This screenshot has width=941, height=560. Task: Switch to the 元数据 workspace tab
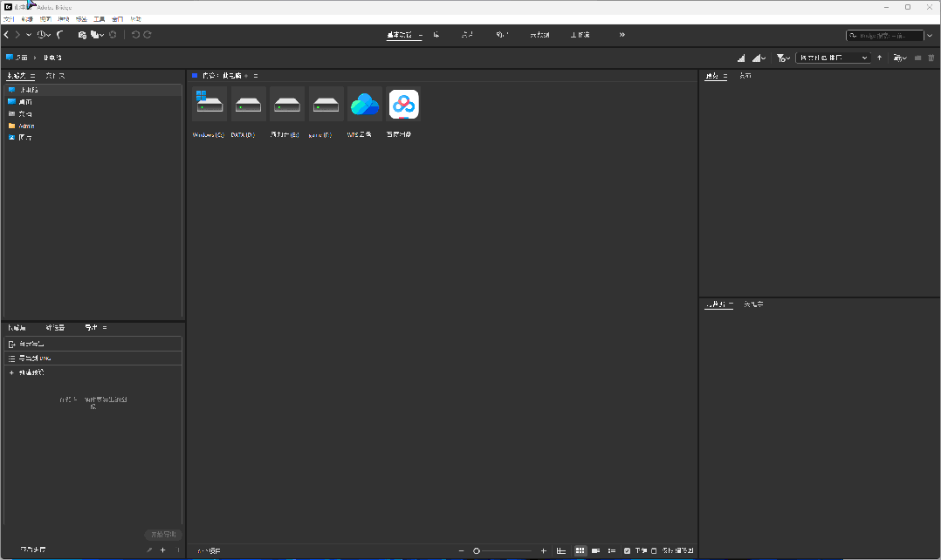tap(539, 35)
